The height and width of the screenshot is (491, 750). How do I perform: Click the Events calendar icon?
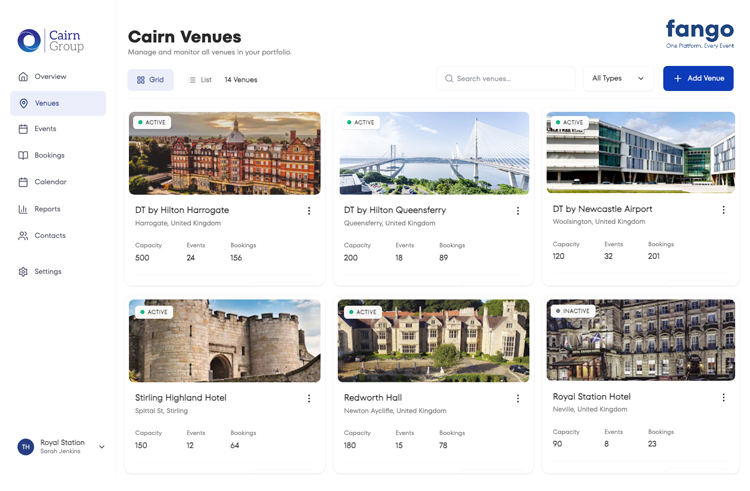(x=23, y=129)
